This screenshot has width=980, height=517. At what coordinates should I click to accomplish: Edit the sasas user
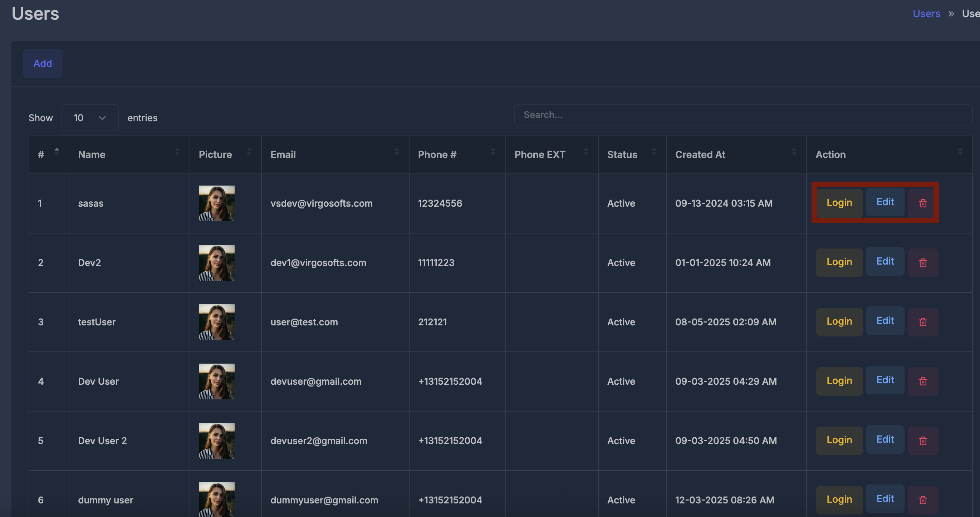pos(885,202)
